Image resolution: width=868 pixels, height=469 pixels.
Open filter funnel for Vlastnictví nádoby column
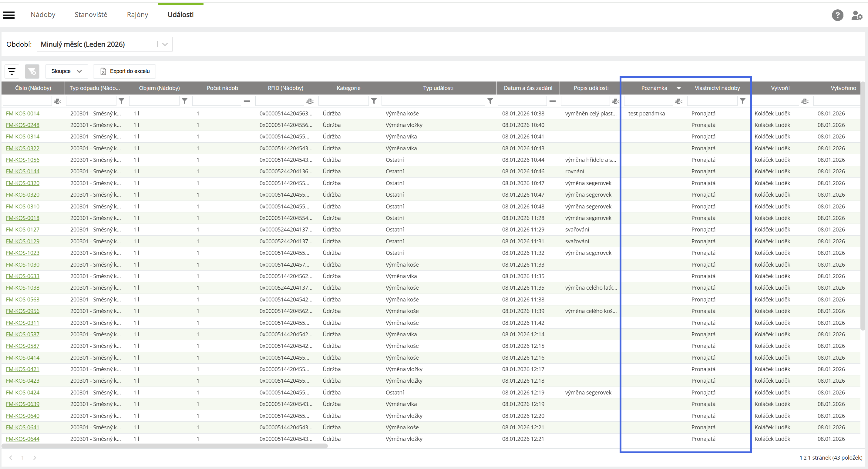tap(742, 101)
